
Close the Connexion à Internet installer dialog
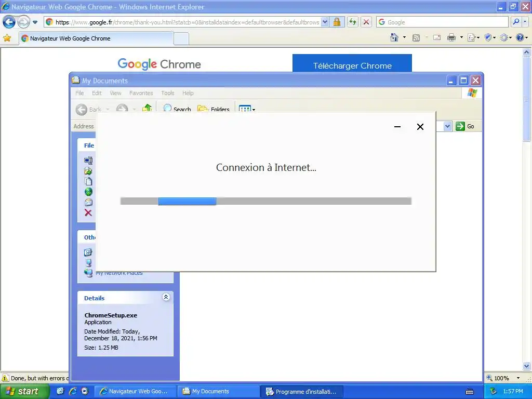point(420,127)
